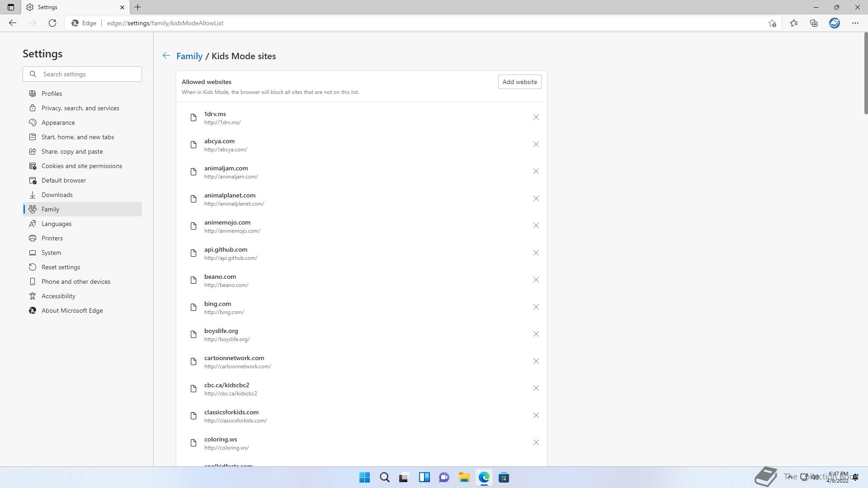
Task: Open About Microsoft Edge
Action: coord(82,310)
